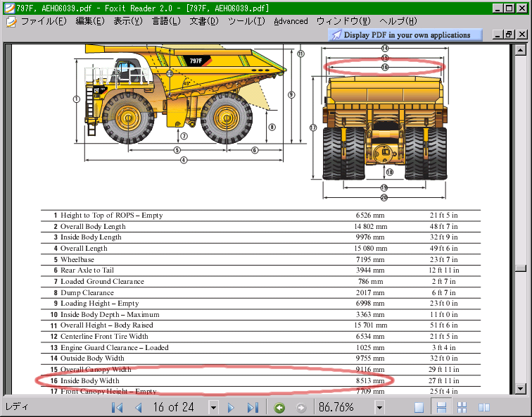Click 'Rear Axle to Tail' row label
This screenshot has height=417, width=532.
tap(87, 270)
